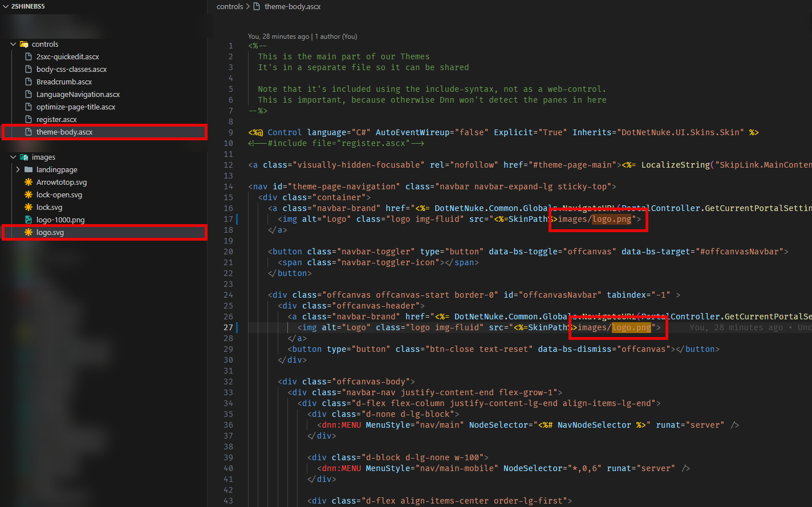Click the file icon in the breadcrumb
Image resolution: width=812 pixels, height=507 pixels.
tap(257, 7)
